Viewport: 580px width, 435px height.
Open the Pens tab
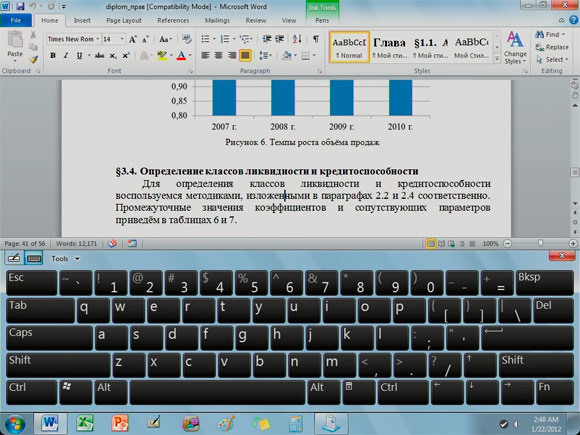point(322,20)
